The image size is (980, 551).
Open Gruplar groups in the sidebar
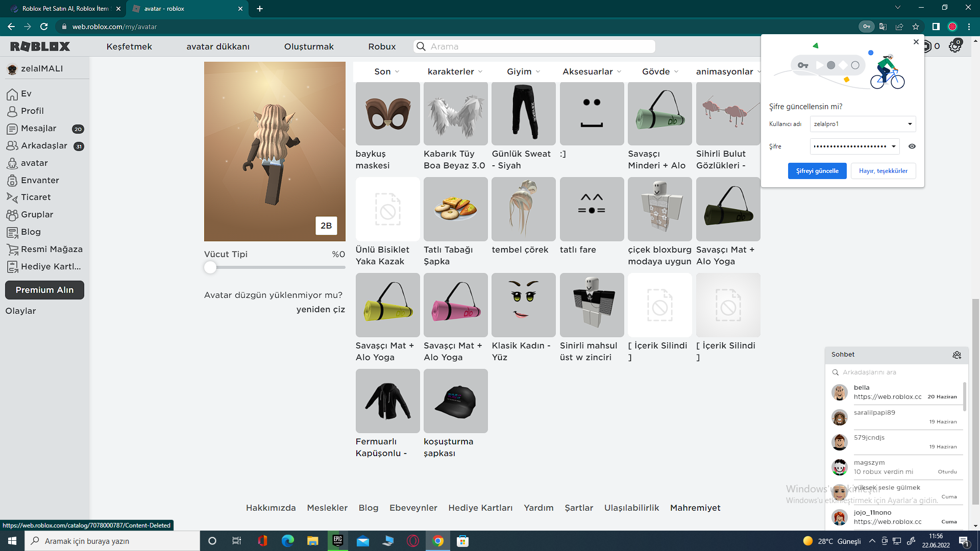point(37,215)
